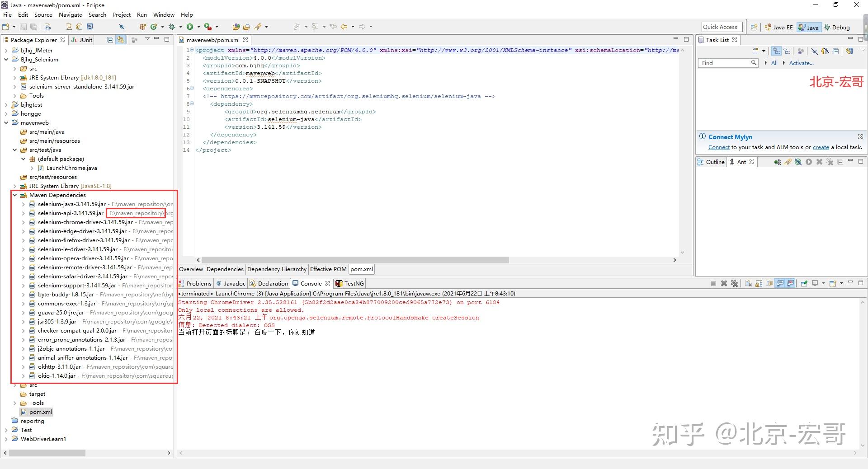Click the editor horizontal scrollbar
Image resolution: width=868 pixels, height=469 pixels.
click(x=356, y=260)
